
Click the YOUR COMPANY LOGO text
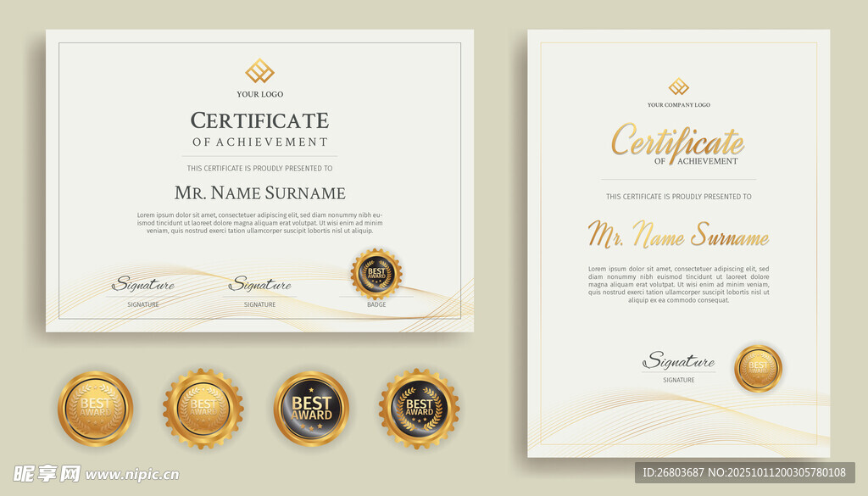pyautogui.click(x=678, y=105)
